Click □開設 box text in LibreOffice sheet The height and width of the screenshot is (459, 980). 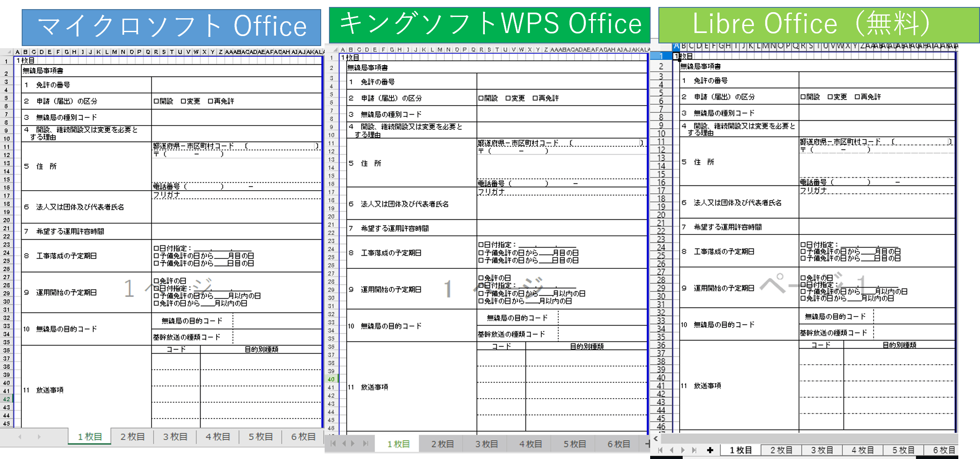810,97
